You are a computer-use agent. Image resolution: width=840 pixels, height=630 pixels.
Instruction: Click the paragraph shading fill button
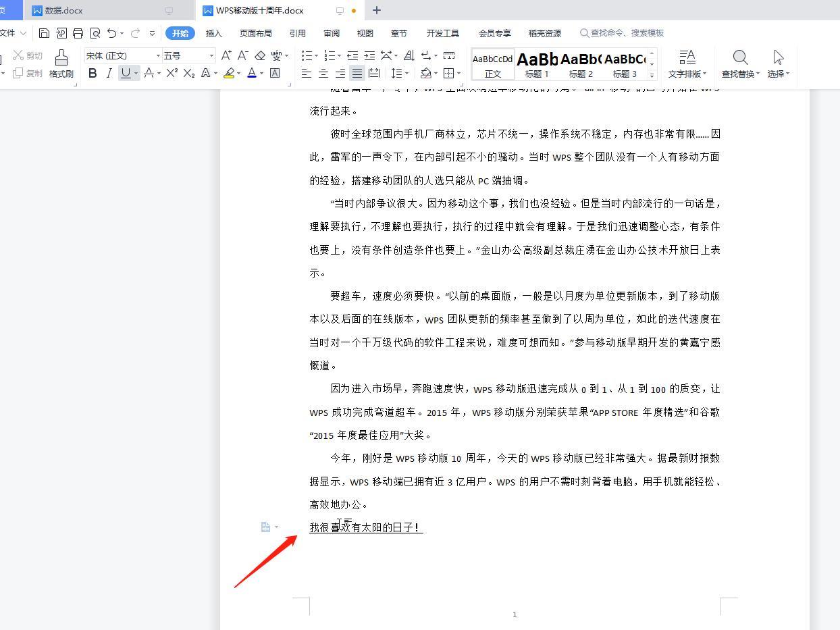point(426,73)
